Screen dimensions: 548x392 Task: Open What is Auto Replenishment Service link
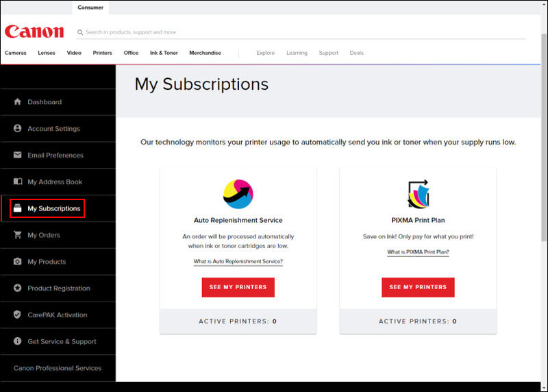click(238, 262)
